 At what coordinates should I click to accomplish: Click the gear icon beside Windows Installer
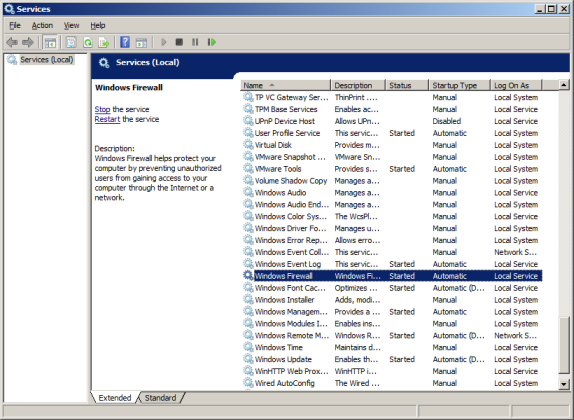pyautogui.click(x=248, y=299)
